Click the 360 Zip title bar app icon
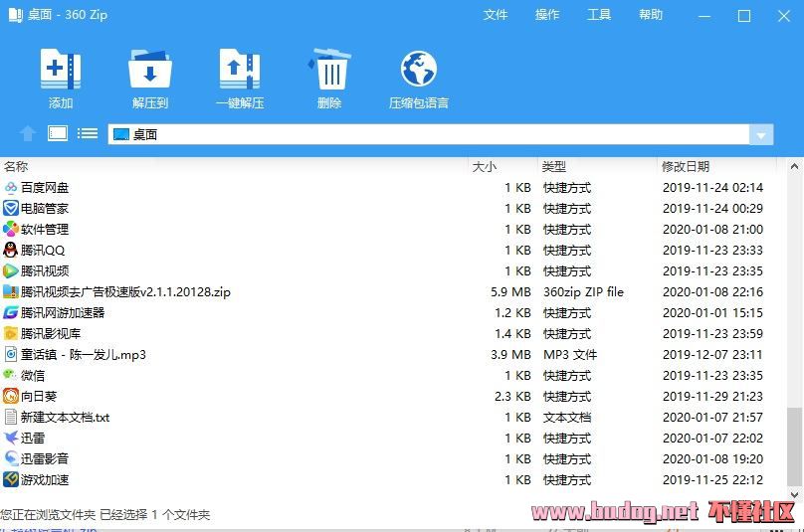804x532 pixels. (15, 14)
